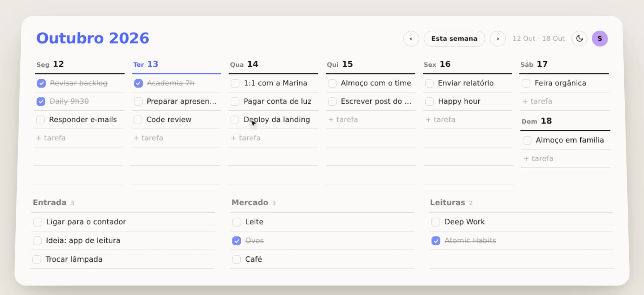Screen dimensions: 644x295
Task: Go to the next week arrow
Action: tap(498, 39)
